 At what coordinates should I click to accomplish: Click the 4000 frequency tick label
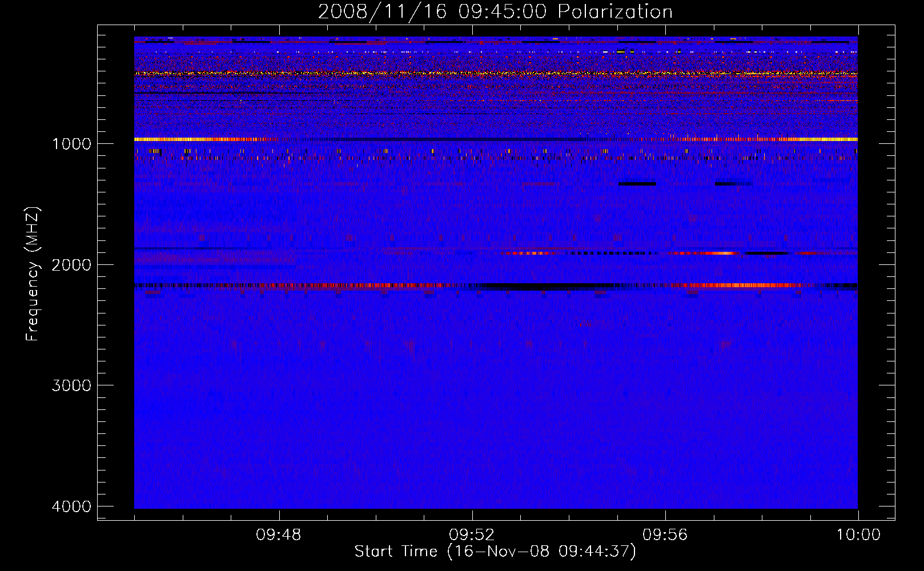coord(71,506)
